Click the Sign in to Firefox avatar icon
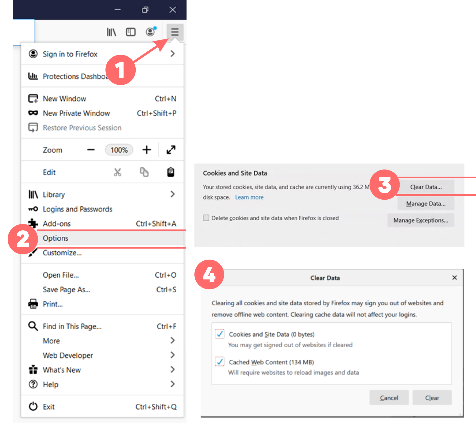The width and height of the screenshot is (476, 448). coord(33,54)
